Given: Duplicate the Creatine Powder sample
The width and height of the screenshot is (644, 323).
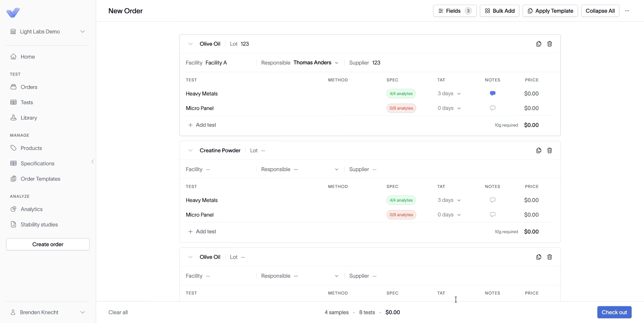Looking at the screenshot, I should 539,150.
